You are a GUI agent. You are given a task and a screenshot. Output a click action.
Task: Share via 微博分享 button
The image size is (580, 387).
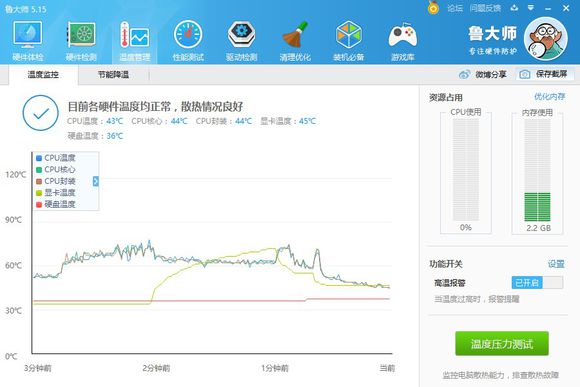coord(483,74)
